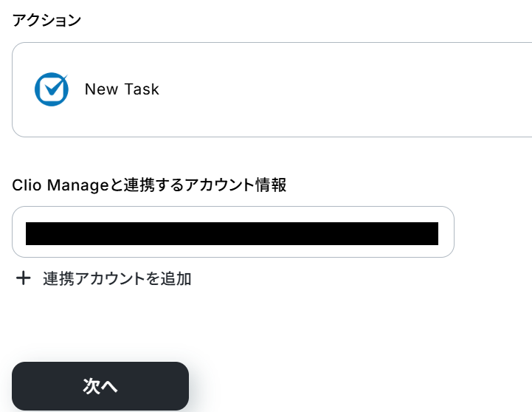Select the blue circular Clio logo
This screenshot has height=412, width=532.
coord(52,89)
